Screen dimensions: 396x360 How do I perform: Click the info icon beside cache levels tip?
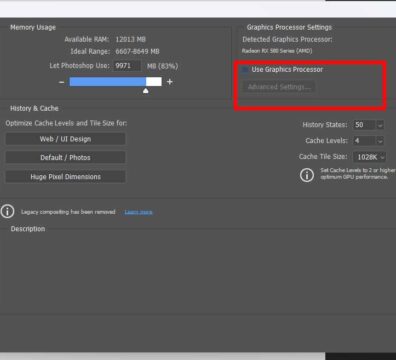pyautogui.click(x=307, y=175)
